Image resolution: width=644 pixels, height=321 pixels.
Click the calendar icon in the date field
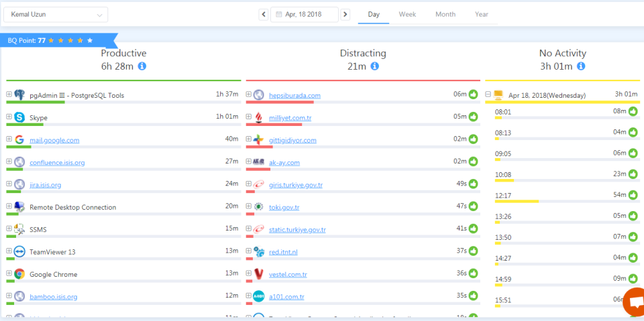(x=278, y=14)
